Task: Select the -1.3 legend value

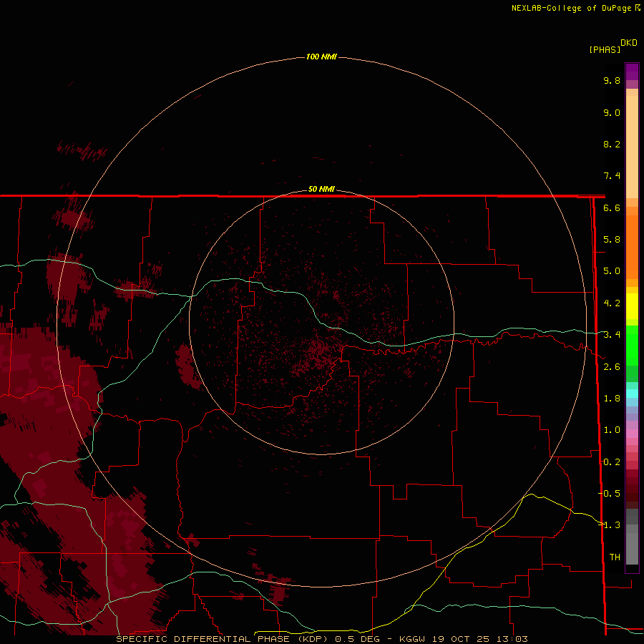Action: pos(610,525)
